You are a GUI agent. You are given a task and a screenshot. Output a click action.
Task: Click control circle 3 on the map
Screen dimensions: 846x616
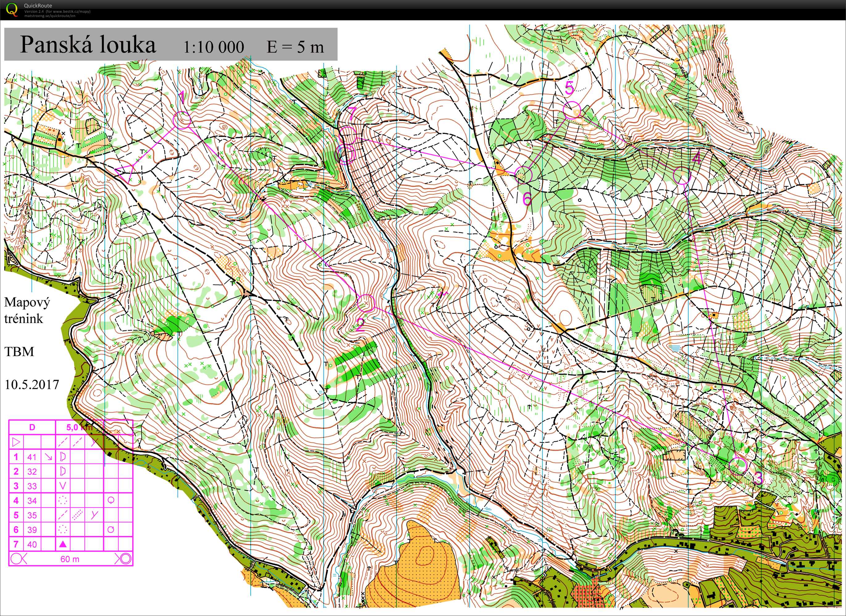click(x=738, y=466)
